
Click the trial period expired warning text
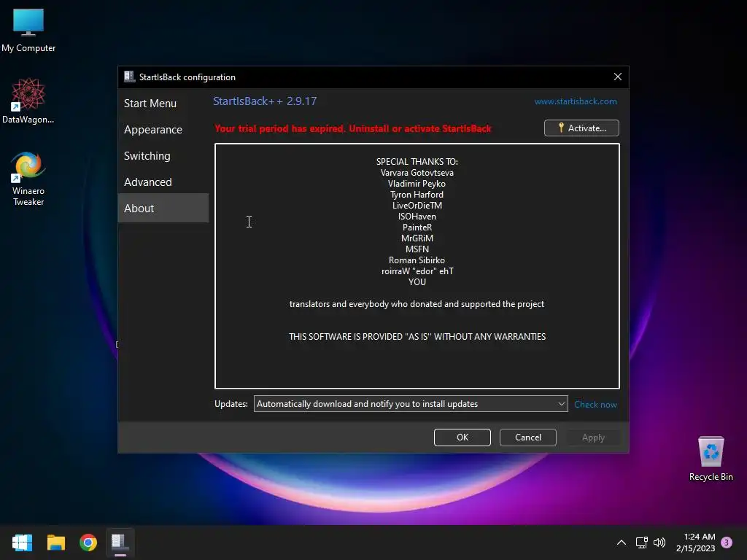pyautogui.click(x=353, y=128)
